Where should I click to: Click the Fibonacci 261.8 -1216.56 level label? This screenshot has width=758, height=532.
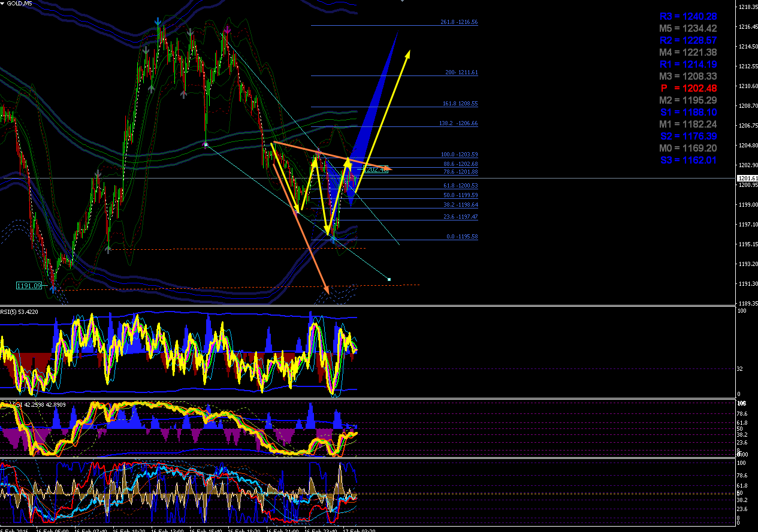459,22
